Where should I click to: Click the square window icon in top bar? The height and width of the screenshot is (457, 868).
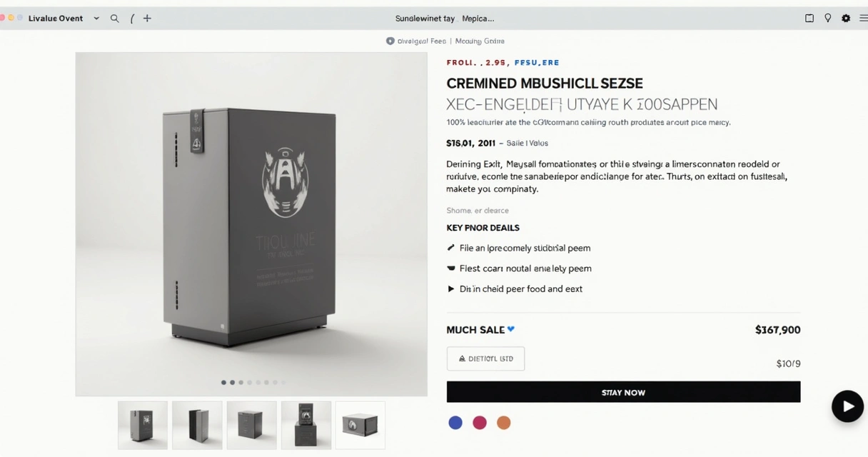[x=809, y=19]
